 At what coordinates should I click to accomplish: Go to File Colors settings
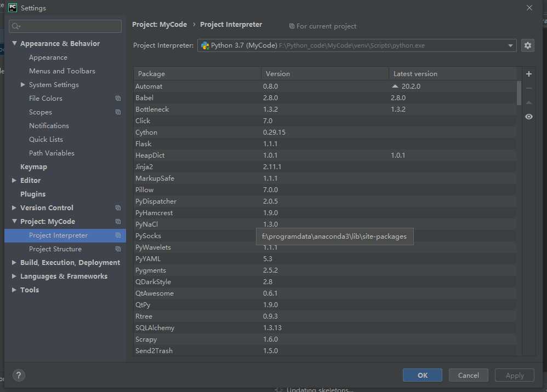pos(45,98)
